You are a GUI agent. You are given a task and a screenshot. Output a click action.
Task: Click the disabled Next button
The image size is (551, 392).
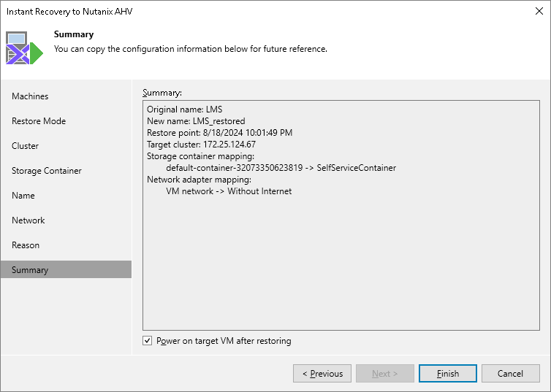point(384,374)
